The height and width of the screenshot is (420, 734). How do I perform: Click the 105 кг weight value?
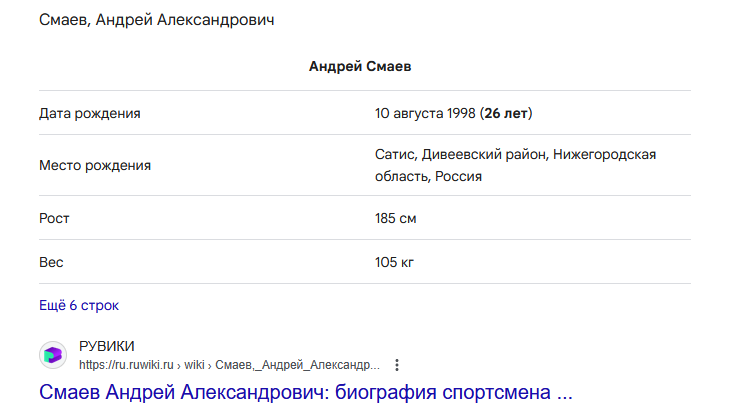[x=394, y=262]
